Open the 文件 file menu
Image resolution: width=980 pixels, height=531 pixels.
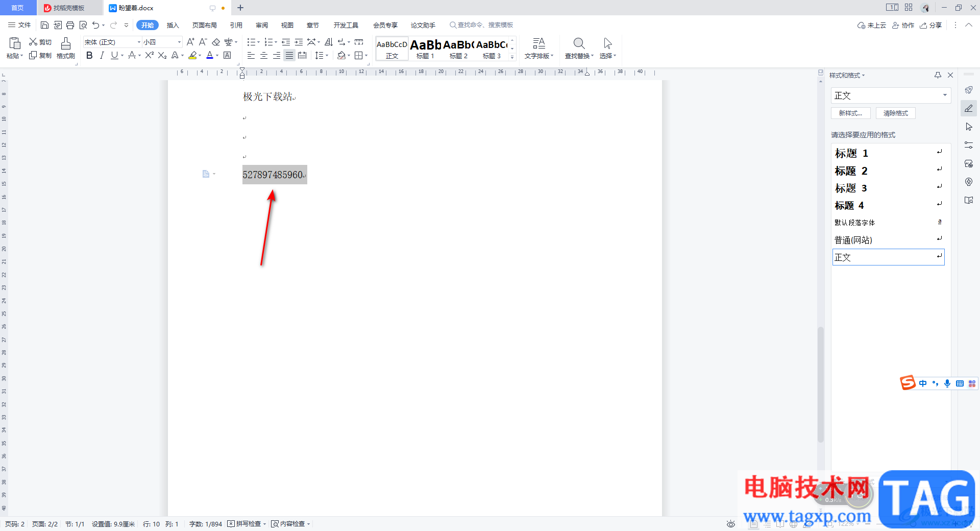[x=19, y=25]
